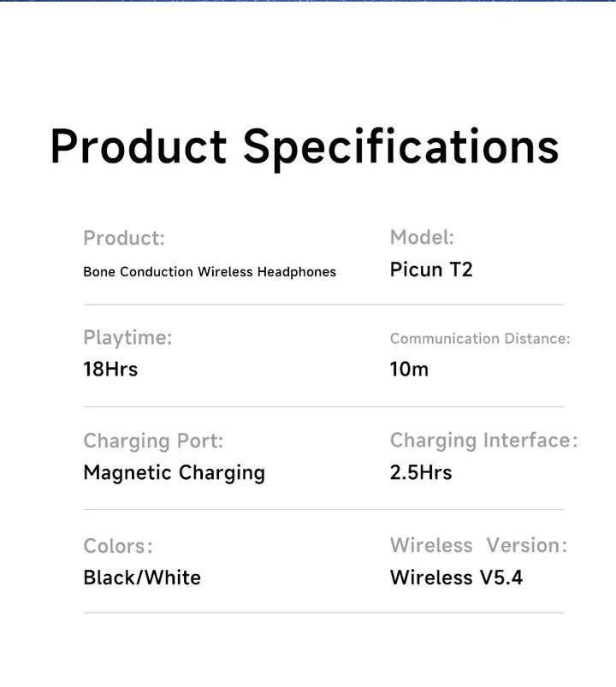Viewport: 616px width, 687px height.
Task: Click "Bone Conduction Wireless Headphones" text
Action: (210, 272)
